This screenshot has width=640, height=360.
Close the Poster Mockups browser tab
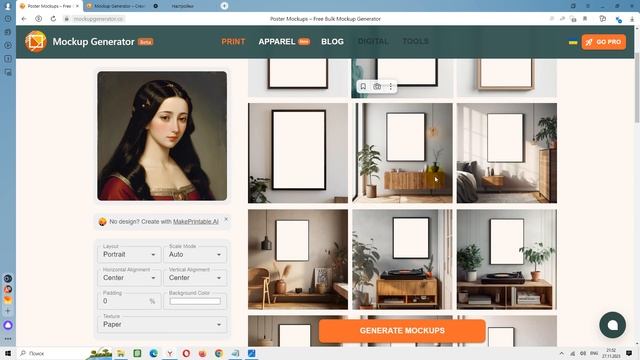coord(78,6)
